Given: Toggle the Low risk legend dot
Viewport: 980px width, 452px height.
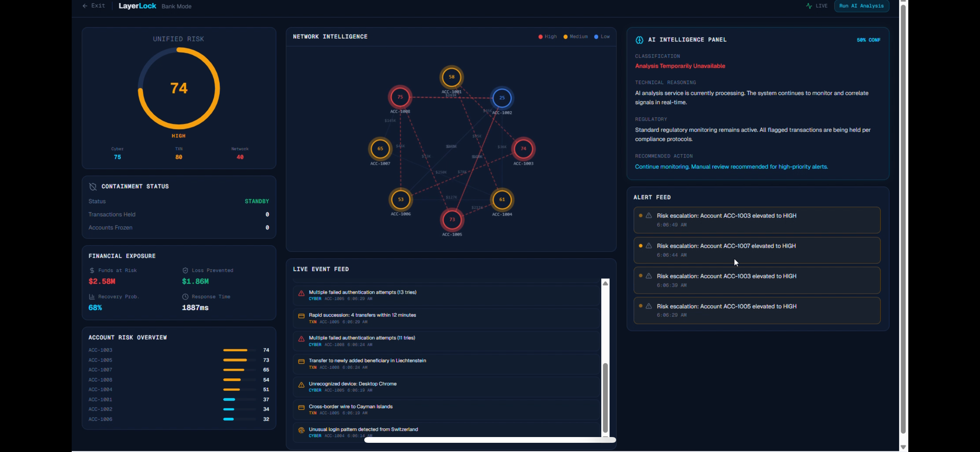Looking at the screenshot, I should click(x=596, y=37).
